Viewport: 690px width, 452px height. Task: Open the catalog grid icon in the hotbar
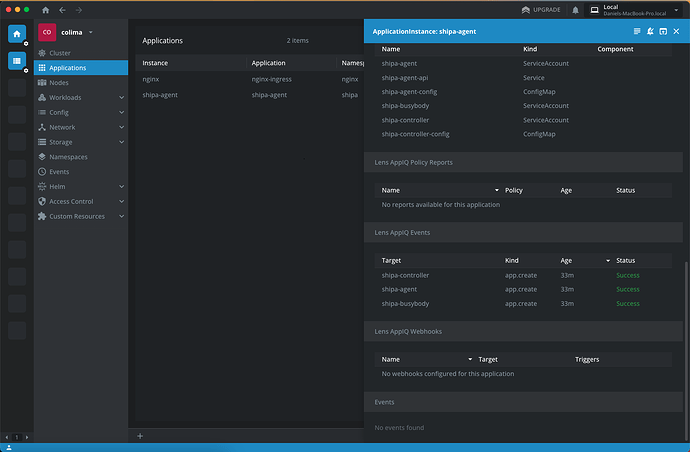pyautogui.click(x=17, y=61)
